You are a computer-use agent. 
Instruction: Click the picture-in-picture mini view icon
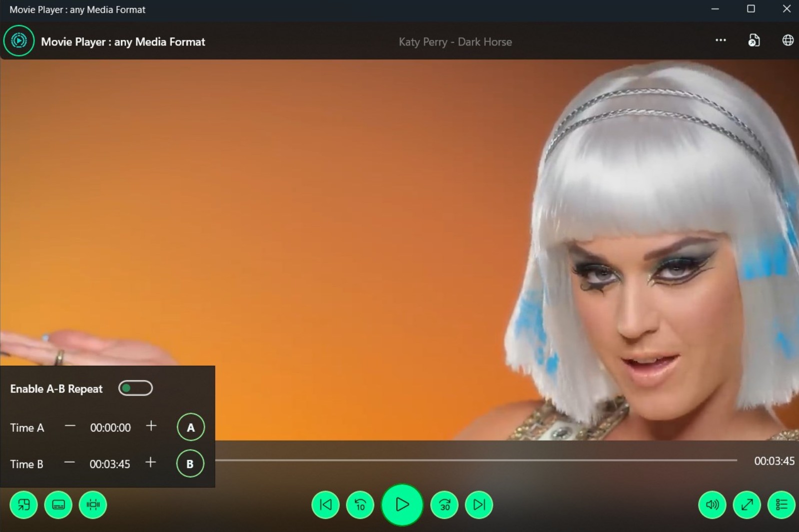(x=23, y=505)
